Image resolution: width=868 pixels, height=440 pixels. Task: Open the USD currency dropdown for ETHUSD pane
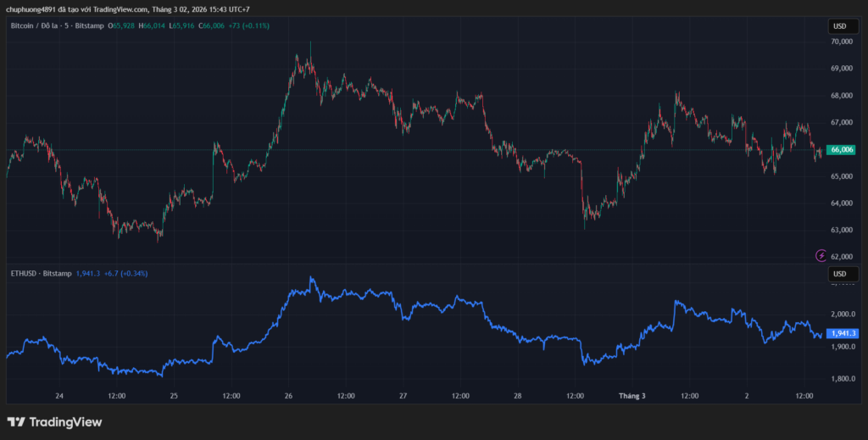(x=839, y=274)
